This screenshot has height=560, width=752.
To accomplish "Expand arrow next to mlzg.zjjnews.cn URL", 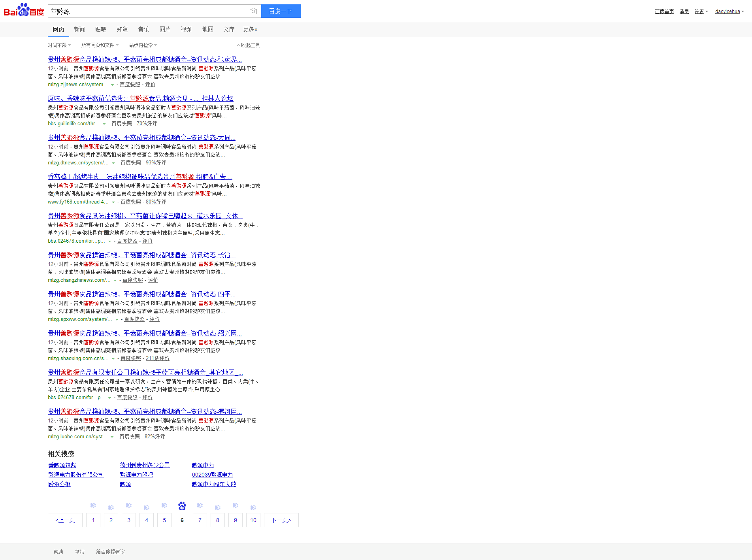I will pos(112,85).
